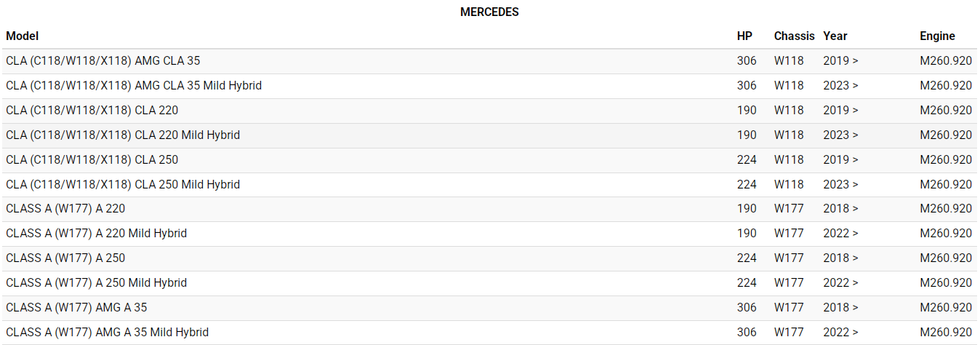Click the Chassis column header
The height and width of the screenshot is (345, 980).
(794, 36)
